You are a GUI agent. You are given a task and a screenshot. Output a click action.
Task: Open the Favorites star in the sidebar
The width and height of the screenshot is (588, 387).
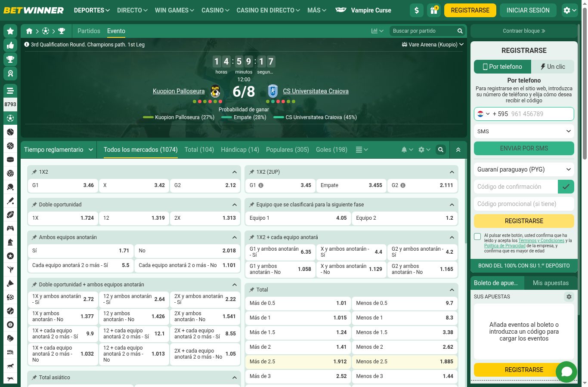[10, 31]
